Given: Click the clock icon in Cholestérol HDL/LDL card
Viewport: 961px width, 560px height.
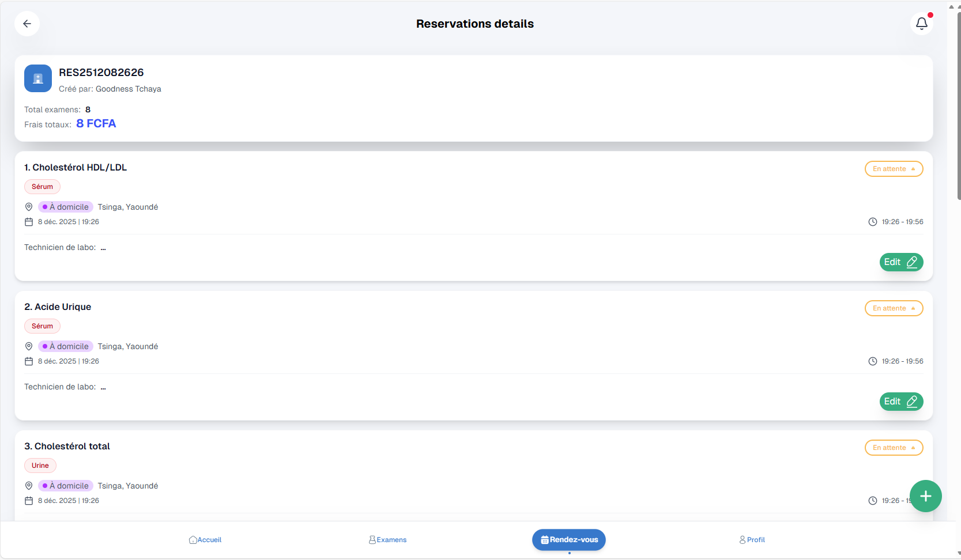Looking at the screenshot, I should click(873, 222).
